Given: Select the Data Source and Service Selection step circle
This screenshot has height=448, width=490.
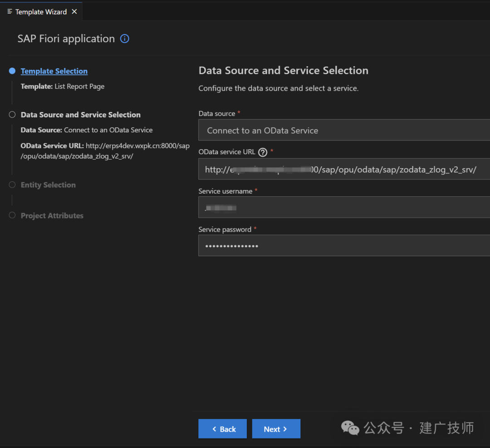Looking at the screenshot, I should [x=12, y=115].
